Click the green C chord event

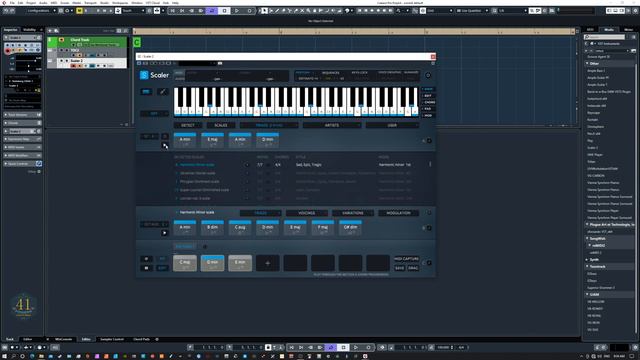[x=137, y=42]
